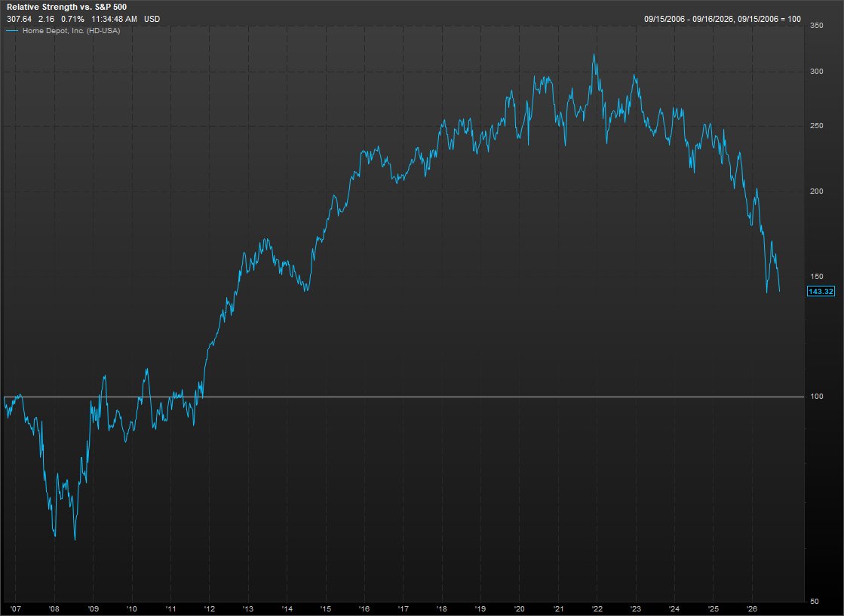Click the '07 x-axis year label
The width and height of the screenshot is (844, 616).
15,609
